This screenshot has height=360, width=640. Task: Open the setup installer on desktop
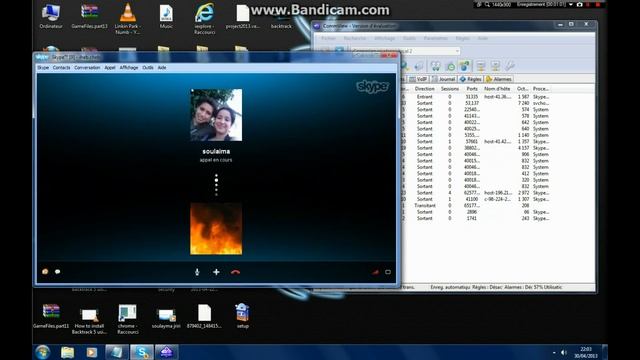243,316
